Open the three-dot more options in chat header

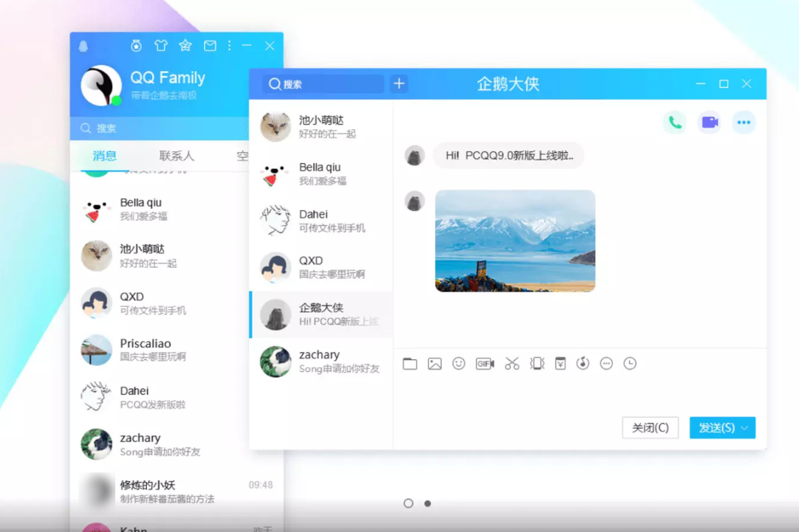743,122
